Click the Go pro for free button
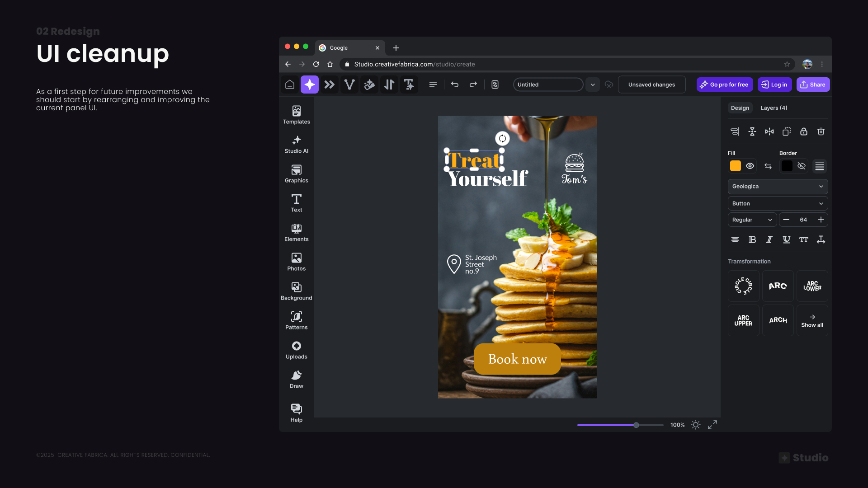Image resolution: width=868 pixels, height=488 pixels. coord(724,84)
